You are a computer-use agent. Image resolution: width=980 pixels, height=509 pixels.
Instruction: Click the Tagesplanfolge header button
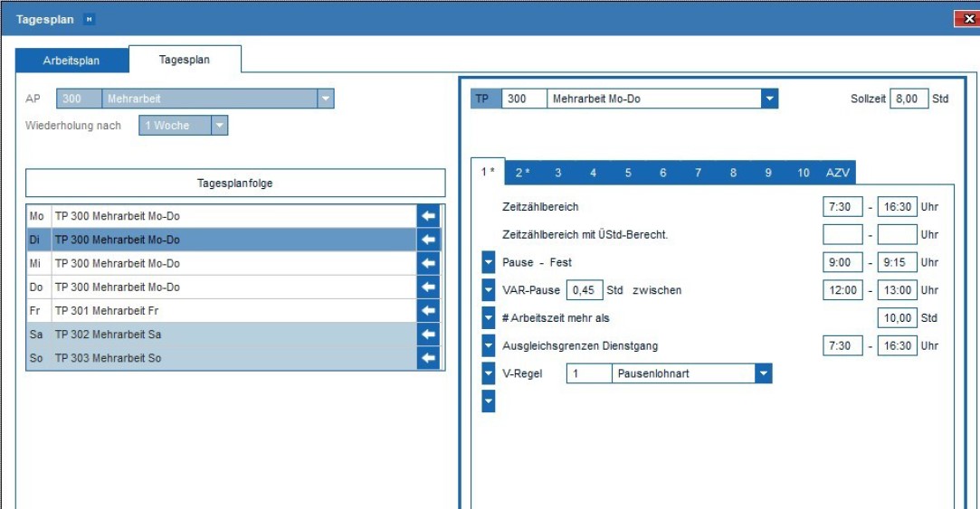point(235,184)
